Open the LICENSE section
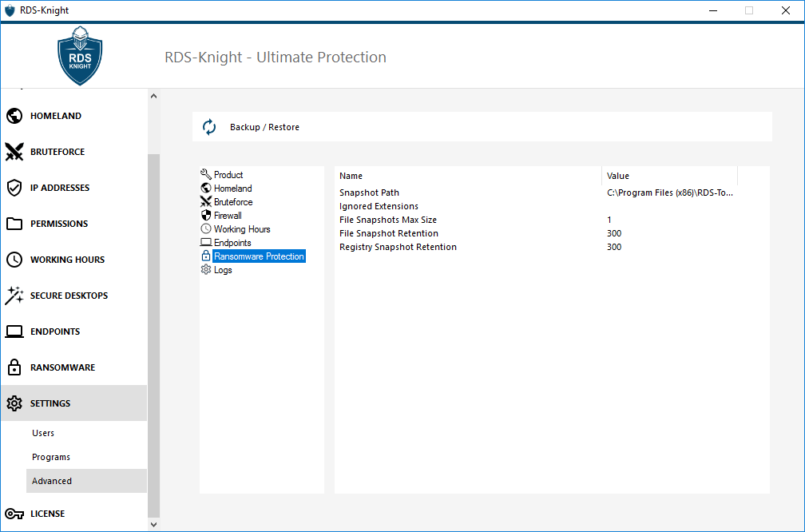 click(x=74, y=514)
